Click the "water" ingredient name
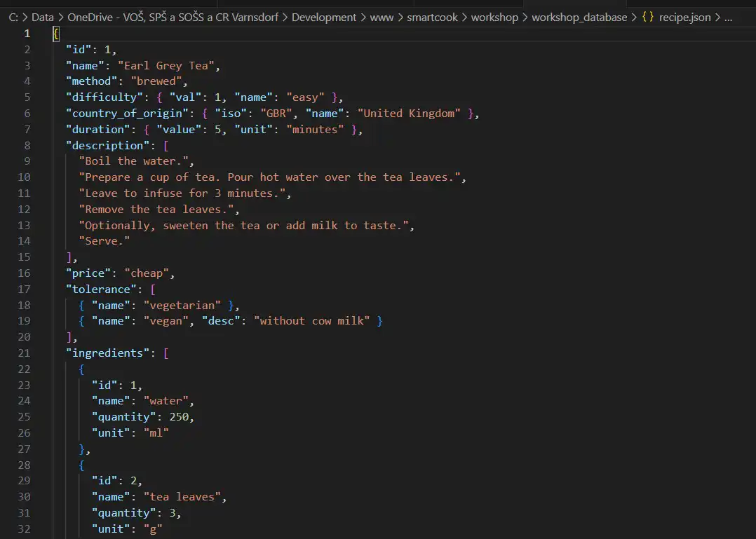756x539 pixels. pos(166,401)
